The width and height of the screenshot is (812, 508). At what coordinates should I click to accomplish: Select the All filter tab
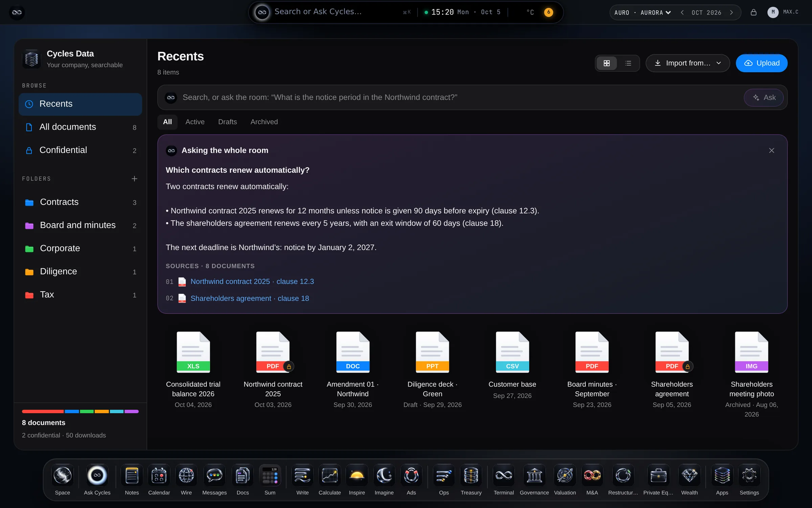[167, 122]
